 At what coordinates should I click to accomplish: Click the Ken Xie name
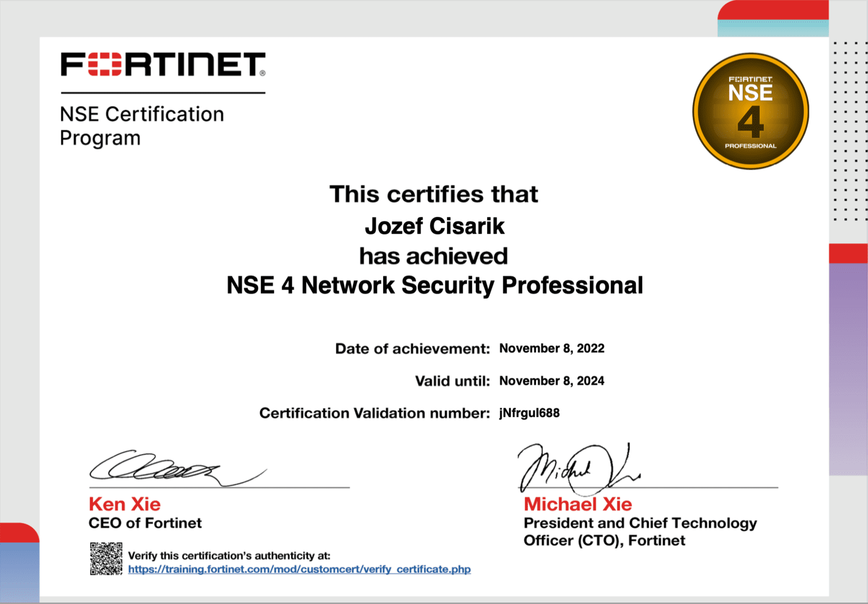point(125,504)
